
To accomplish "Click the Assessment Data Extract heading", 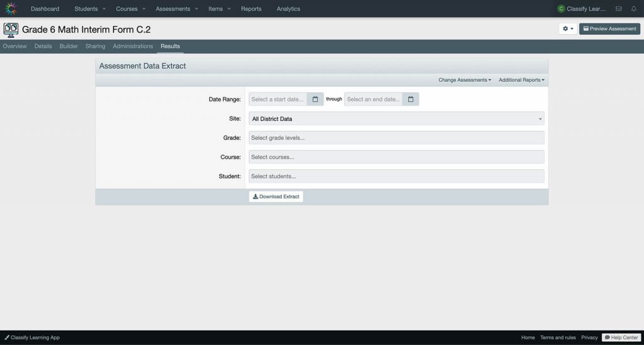I will coord(143,66).
